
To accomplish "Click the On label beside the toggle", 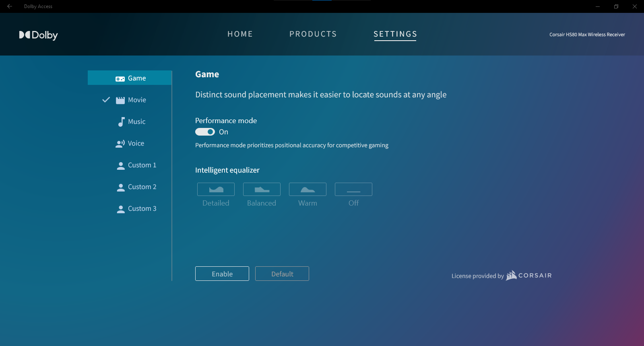I will [x=223, y=132].
